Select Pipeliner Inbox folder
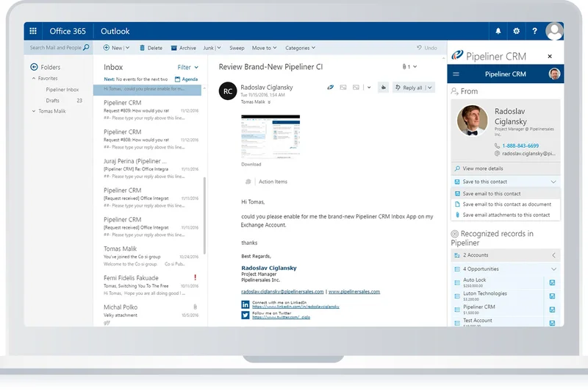Viewport: 588px width, 392px height. [62, 90]
